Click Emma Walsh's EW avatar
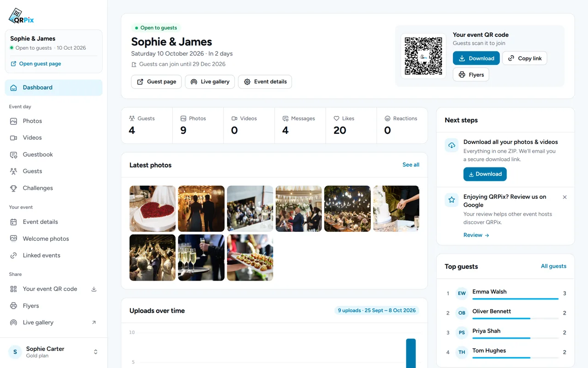This screenshot has width=588, height=368. [x=462, y=293]
